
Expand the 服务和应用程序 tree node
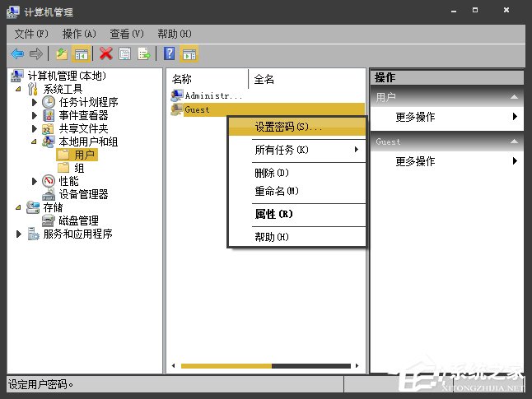pos(20,234)
